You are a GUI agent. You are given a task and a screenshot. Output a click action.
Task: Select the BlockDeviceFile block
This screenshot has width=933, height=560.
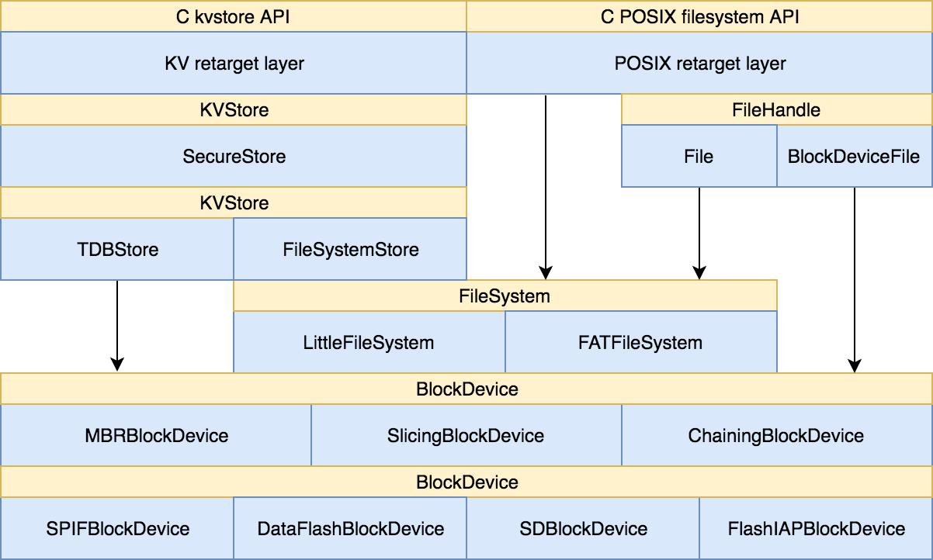click(854, 156)
